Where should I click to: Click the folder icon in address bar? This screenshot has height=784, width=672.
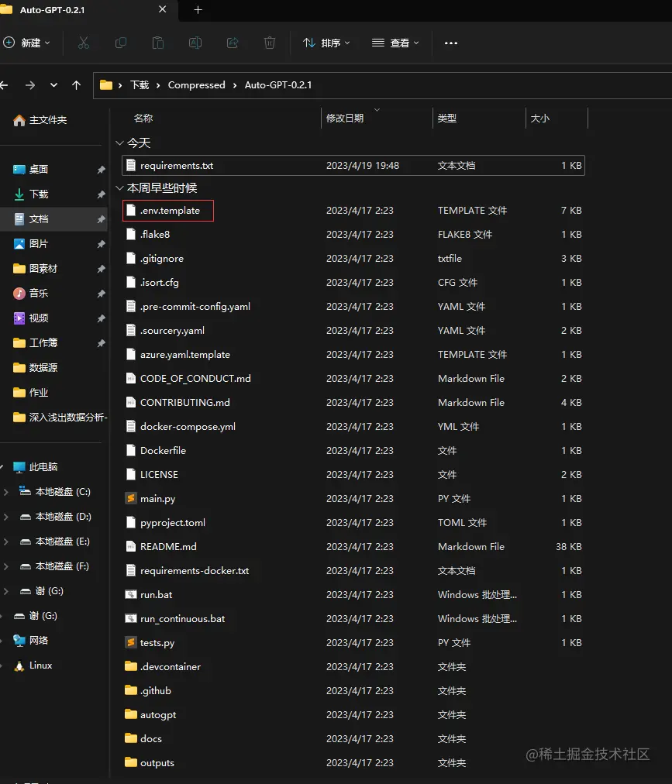(x=106, y=85)
